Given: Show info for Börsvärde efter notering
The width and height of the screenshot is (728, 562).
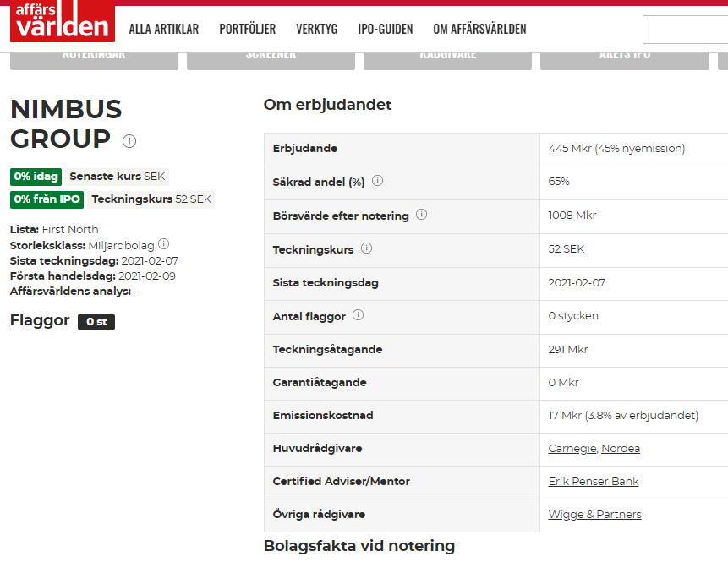Looking at the screenshot, I should 421,215.
